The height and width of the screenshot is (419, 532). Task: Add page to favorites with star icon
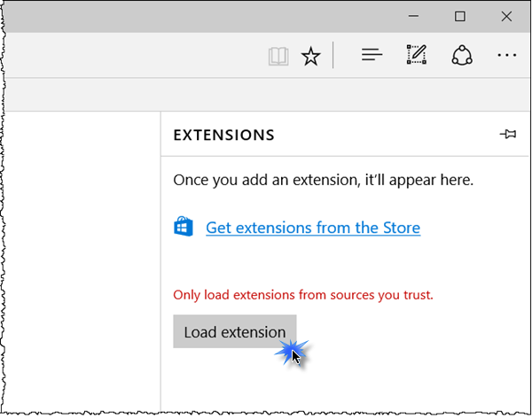coord(310,57)
